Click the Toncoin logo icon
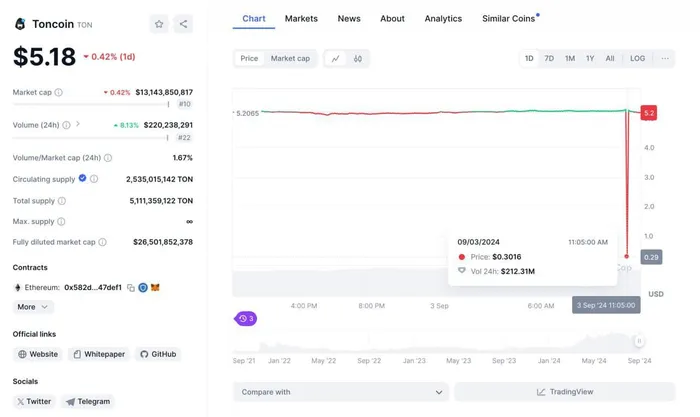The height and width of the screenshot is (417, 700). 20,24
